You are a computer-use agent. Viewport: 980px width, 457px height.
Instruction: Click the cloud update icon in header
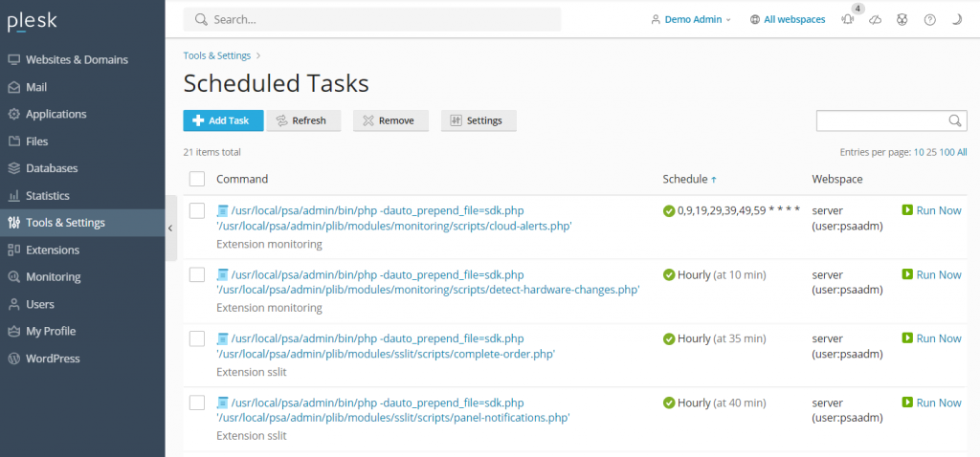(x=875, y=19)
